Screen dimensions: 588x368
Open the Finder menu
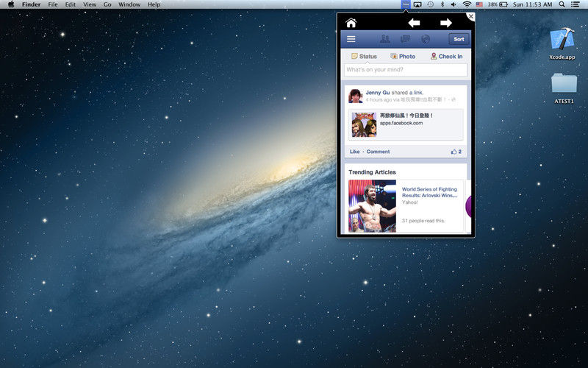tap(31, 4)
